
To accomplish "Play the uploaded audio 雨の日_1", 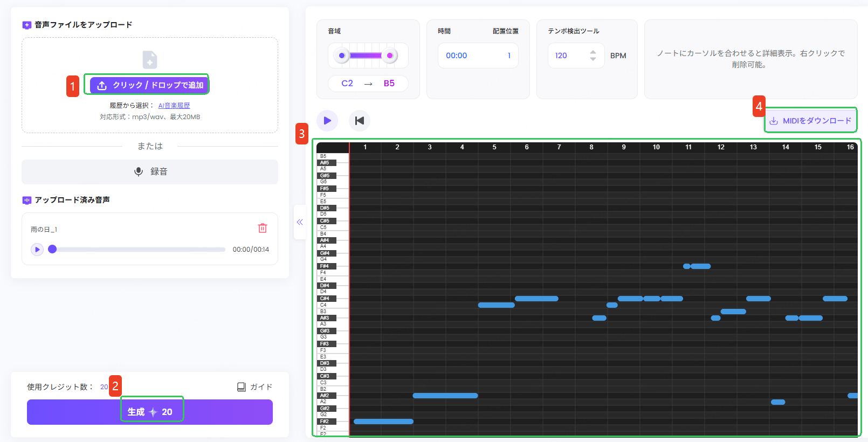I will point(37,250).
